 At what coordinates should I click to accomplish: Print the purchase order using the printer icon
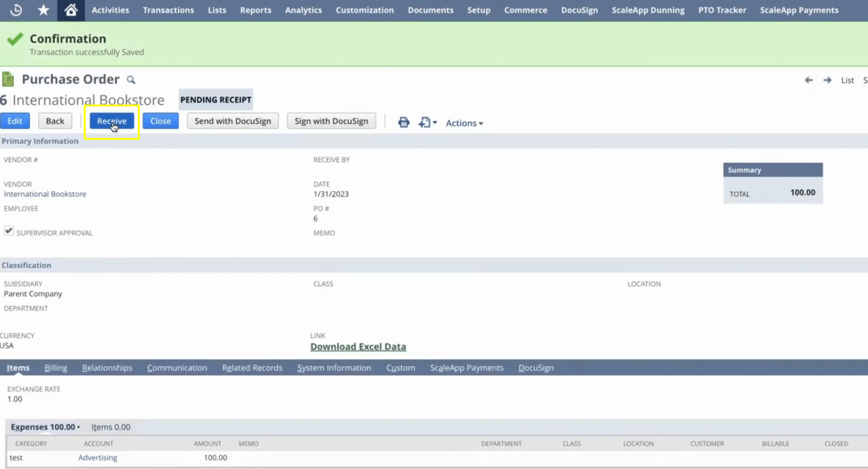(x=403, y=122)
